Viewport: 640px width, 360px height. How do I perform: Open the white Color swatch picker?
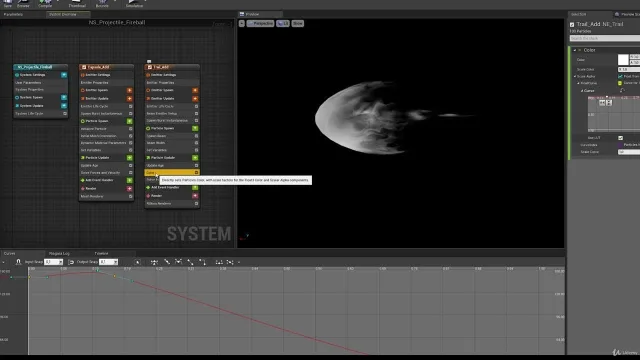623,60
